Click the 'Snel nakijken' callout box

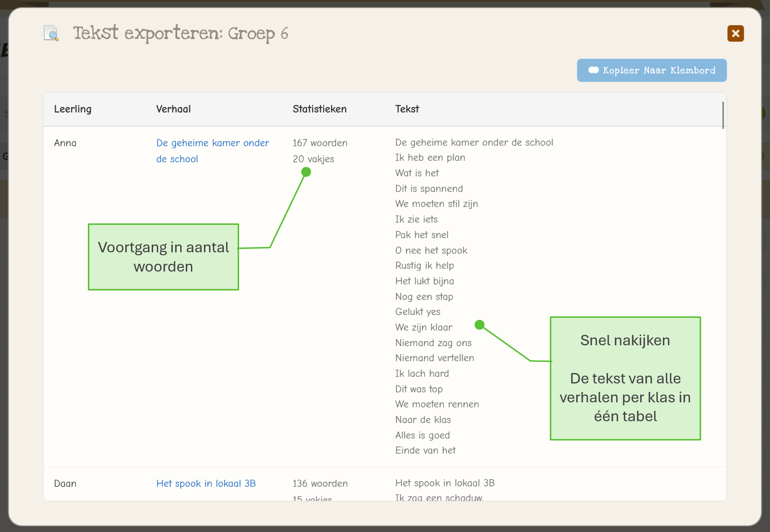point(625,378)
